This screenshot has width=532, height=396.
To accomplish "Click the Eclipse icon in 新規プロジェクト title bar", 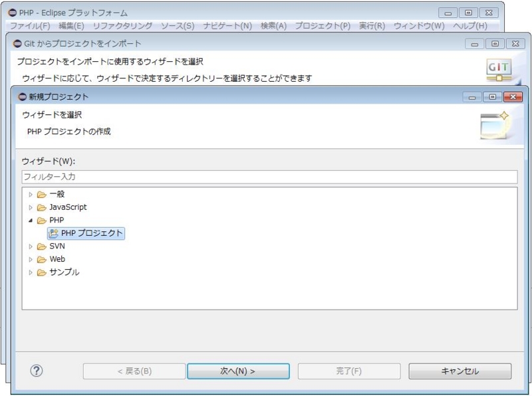I will [x=23, y=97].
